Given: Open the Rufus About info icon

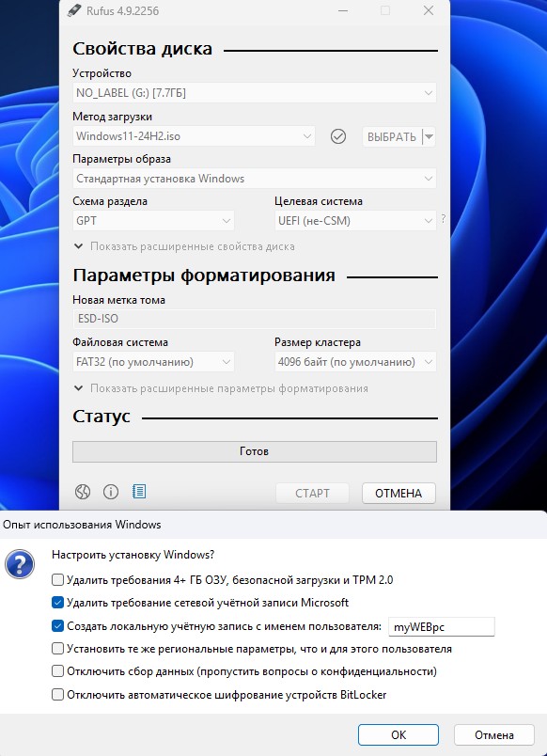Looking at the screenshot, I should point(111,492).
